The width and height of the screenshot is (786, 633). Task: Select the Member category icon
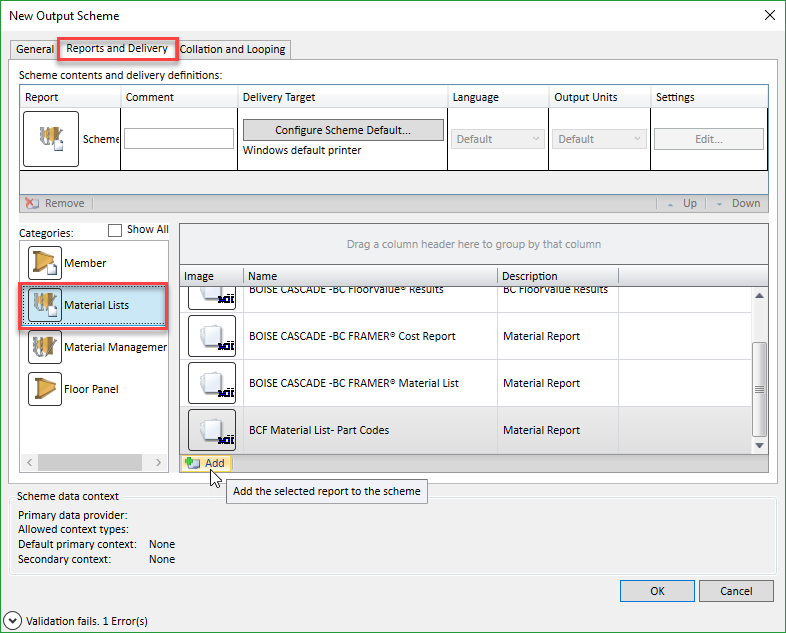point(45,263)
